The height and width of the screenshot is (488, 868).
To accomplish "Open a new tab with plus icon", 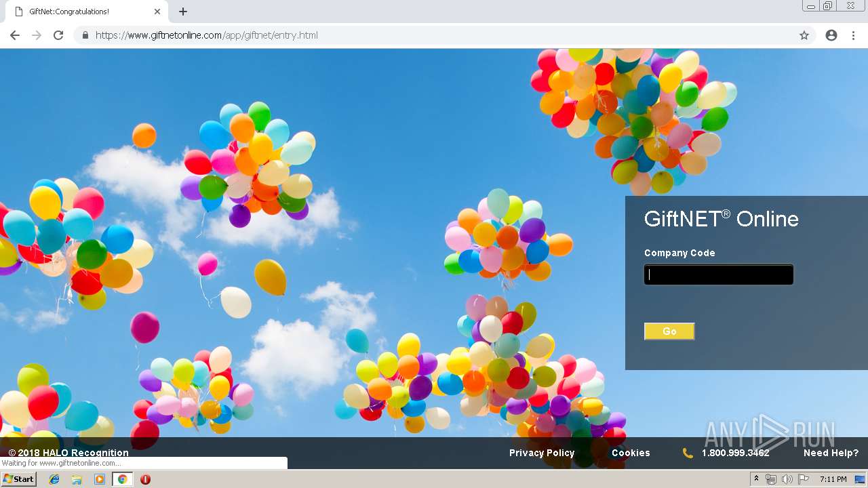I will coord(183,12).
